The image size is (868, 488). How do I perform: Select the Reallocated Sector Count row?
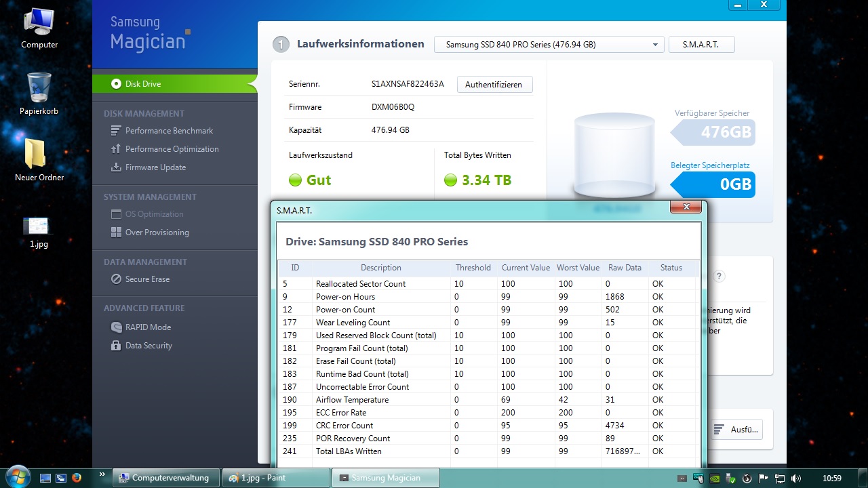[487, 284]
